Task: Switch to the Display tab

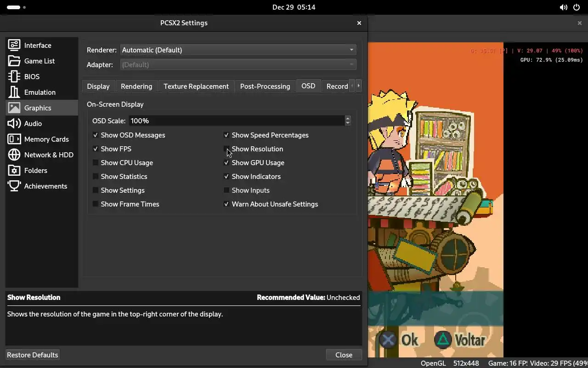Action: 98,86
